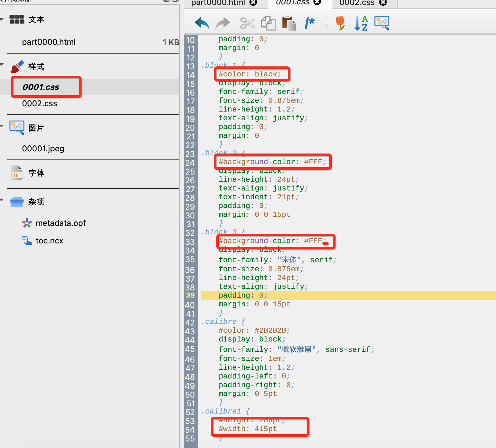This screenshot has height=448, width=496.
Task: Click the 'text-indent: 21pt;' line
Action: coord(259,197)
